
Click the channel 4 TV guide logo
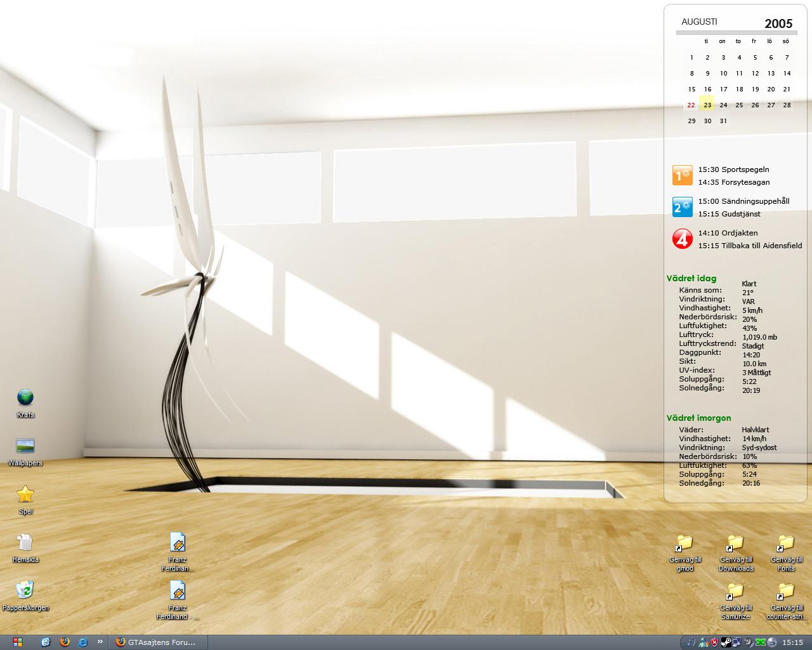[x=683, y=239]
